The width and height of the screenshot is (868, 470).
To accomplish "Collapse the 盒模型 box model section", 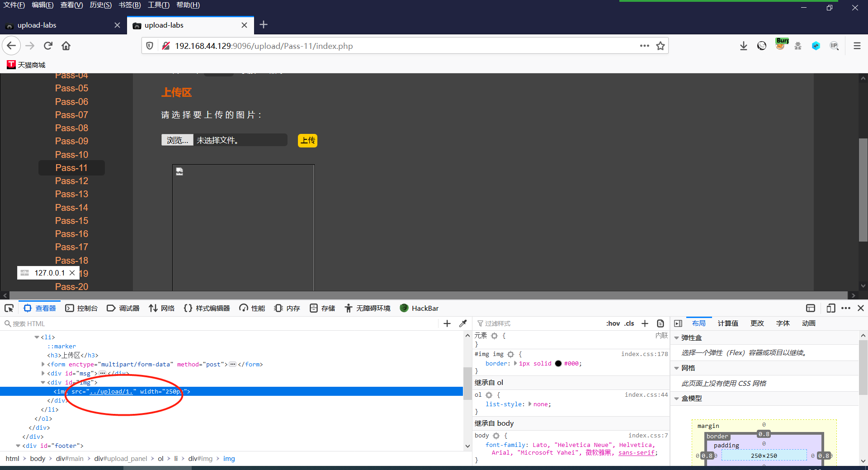I will pyautogui.click(x=677, y=399).
